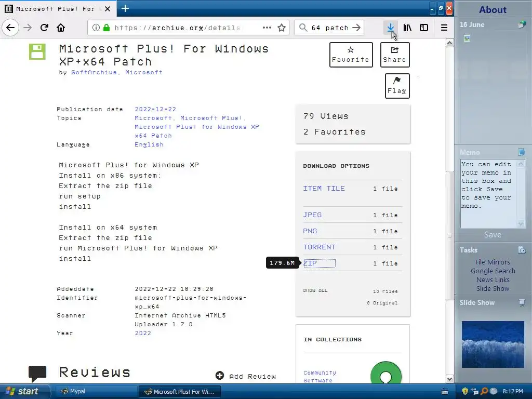Open the x64 Patch topic link
532x399 pixels.
tap(153, 136)
